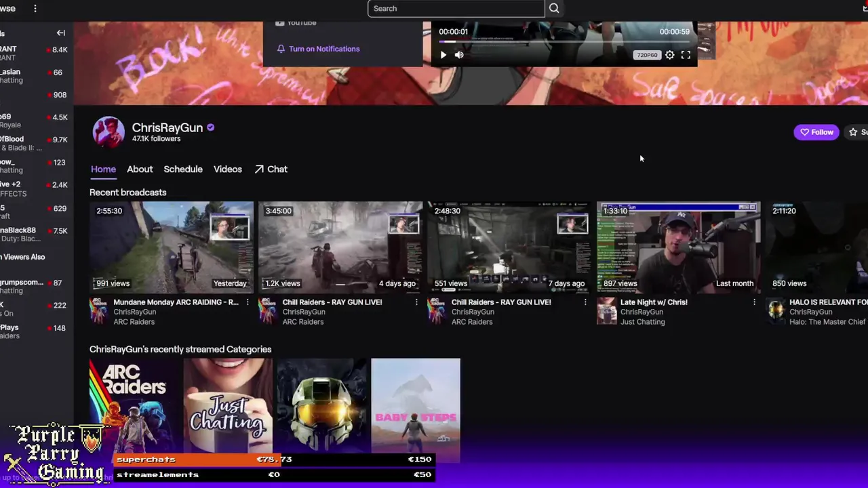Open the 2:48:30 Chill Raiders broadcast thumbnail
Viewport: 868px width, 488px height.
click(x=509, y=247)
